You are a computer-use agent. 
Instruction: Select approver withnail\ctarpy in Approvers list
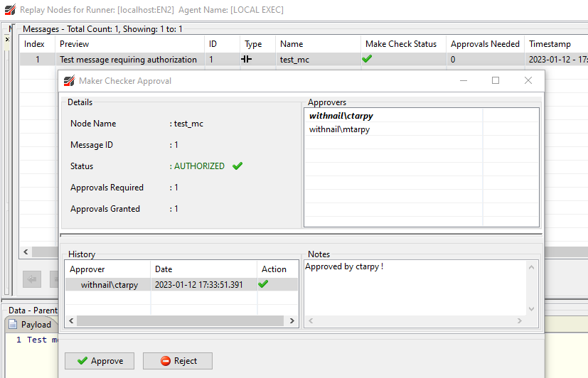[x=341, y=115]
